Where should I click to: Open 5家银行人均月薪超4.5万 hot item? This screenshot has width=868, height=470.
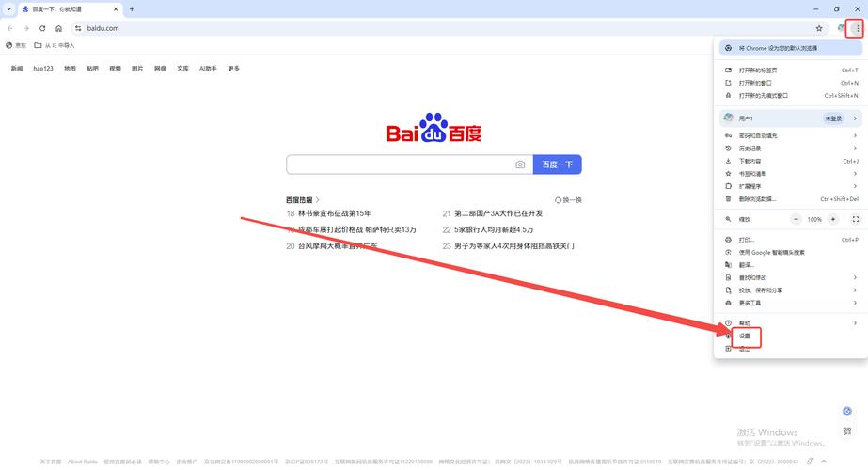pyautogui.click(x=494, y=229)
